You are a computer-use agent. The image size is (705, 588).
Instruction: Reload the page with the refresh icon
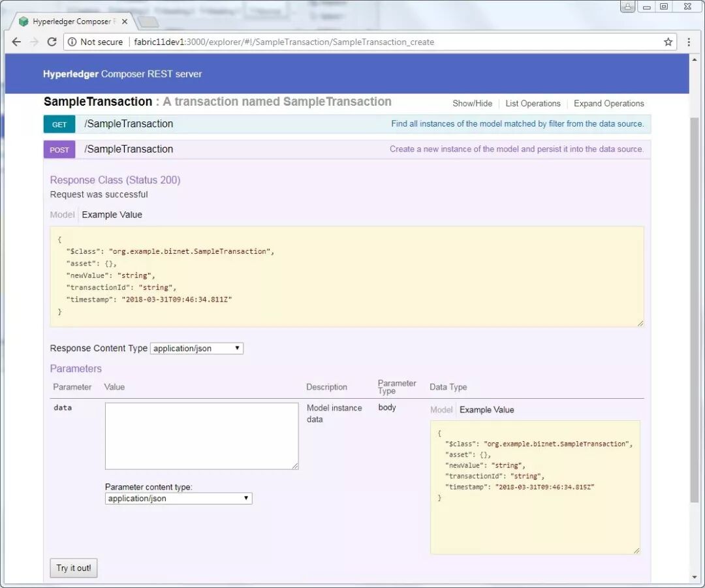(x=52, y=42)
